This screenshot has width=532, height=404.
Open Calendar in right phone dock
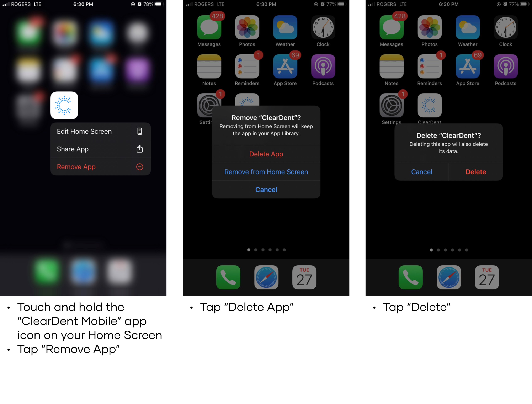coord(487,277)
